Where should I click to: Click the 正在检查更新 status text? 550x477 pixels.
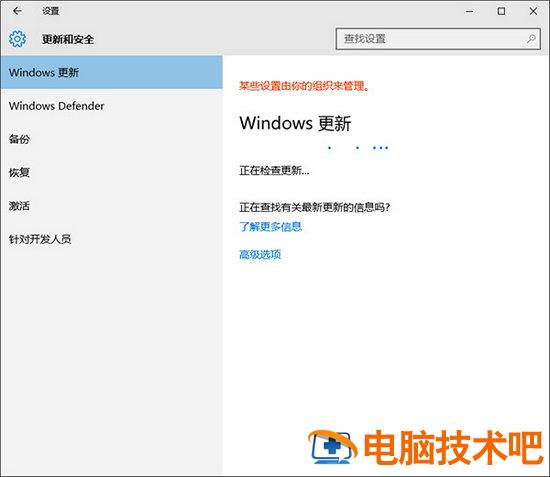click(x=274, y=171)
